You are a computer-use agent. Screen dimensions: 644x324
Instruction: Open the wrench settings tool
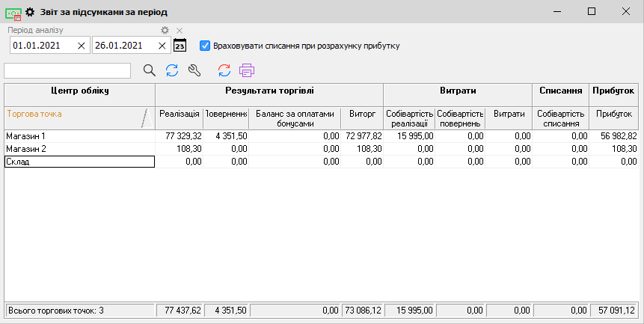tap(194, 70)
